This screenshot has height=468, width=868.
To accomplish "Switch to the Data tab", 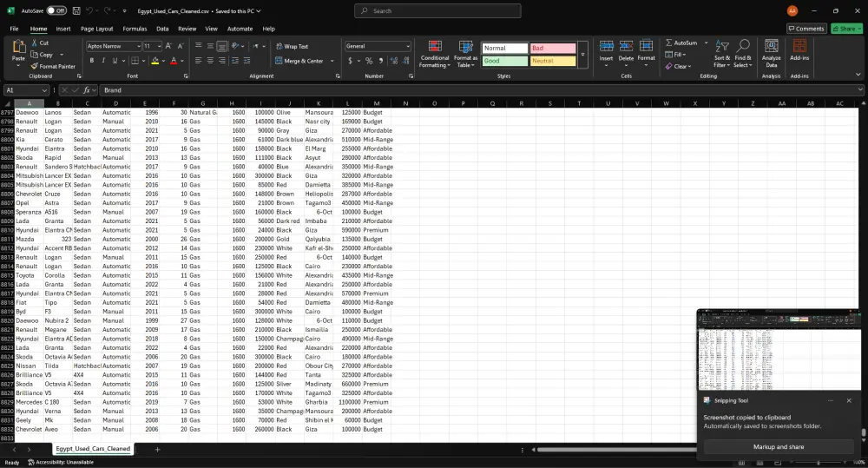I will pyautogui.click(x=162, y=29).
